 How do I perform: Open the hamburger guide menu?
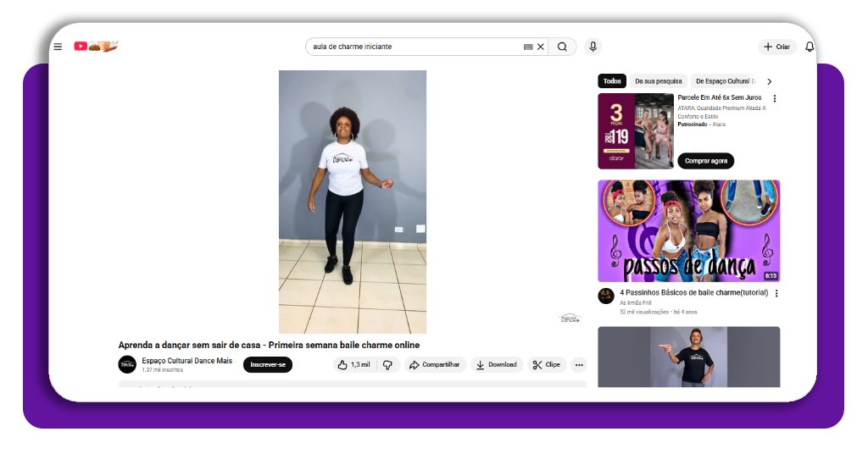point(58,47)
